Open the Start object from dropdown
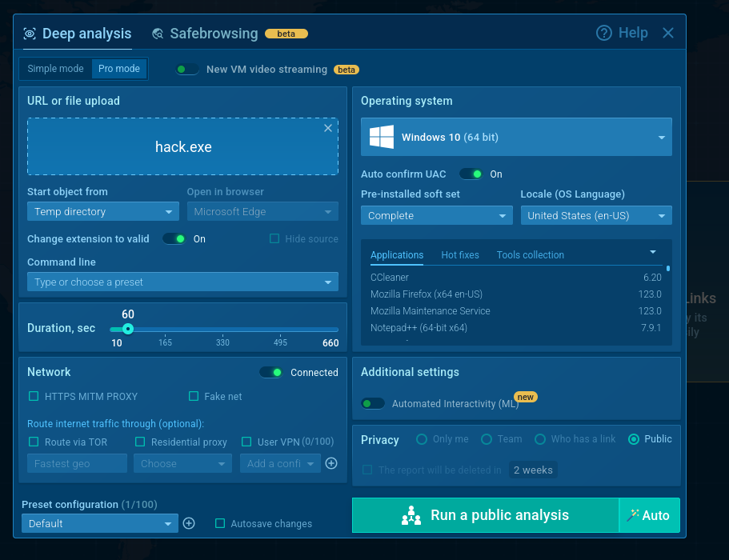The height and width of the screenshot is (560, 729). [103, 211]
